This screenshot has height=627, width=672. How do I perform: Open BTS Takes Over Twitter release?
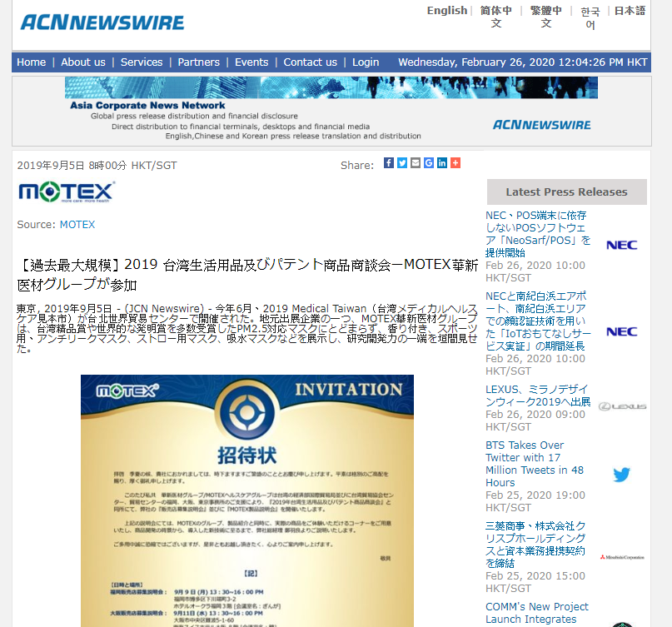point(535,464)
